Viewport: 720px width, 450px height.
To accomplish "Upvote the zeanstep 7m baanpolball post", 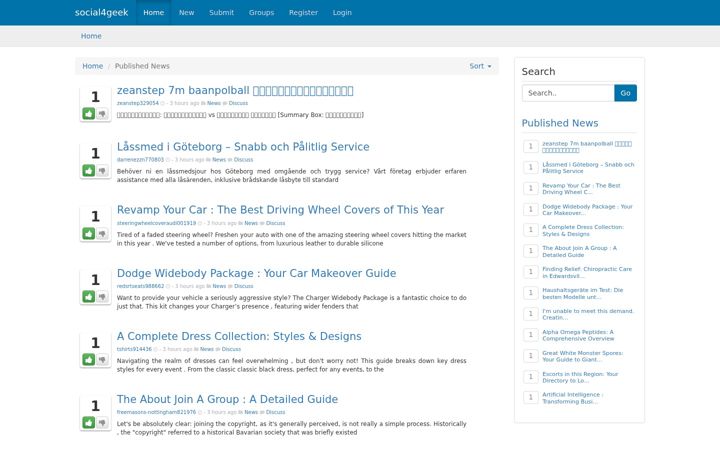I will [89, 113].
